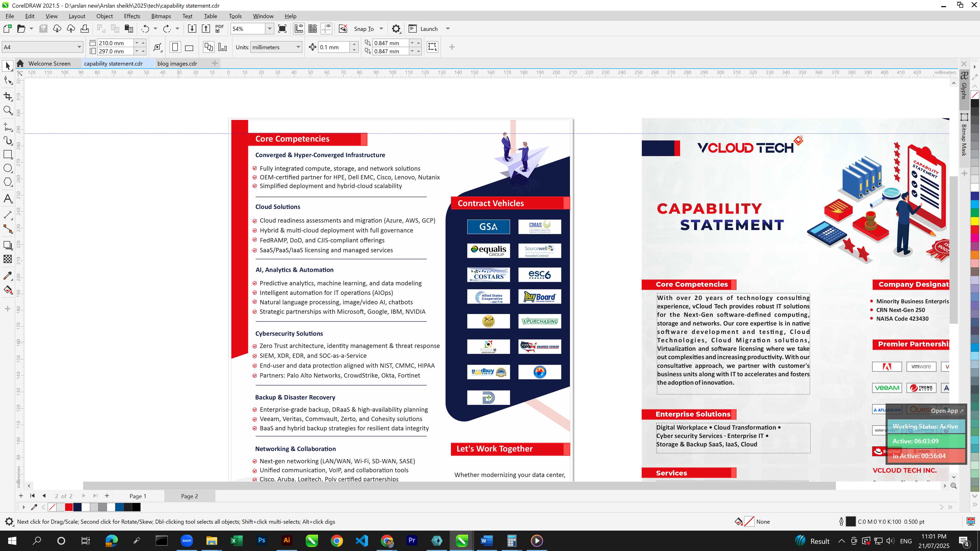Set Portrait page orientation
The height and width of the screenshot is (551, 980).
click(x=175, y=47)
